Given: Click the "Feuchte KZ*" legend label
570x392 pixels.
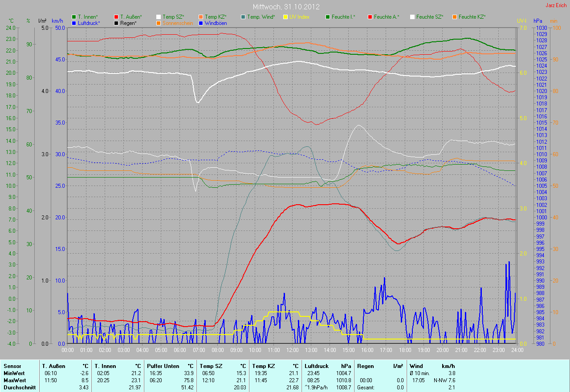Looking at the screenshot, I should click(472, 17).
